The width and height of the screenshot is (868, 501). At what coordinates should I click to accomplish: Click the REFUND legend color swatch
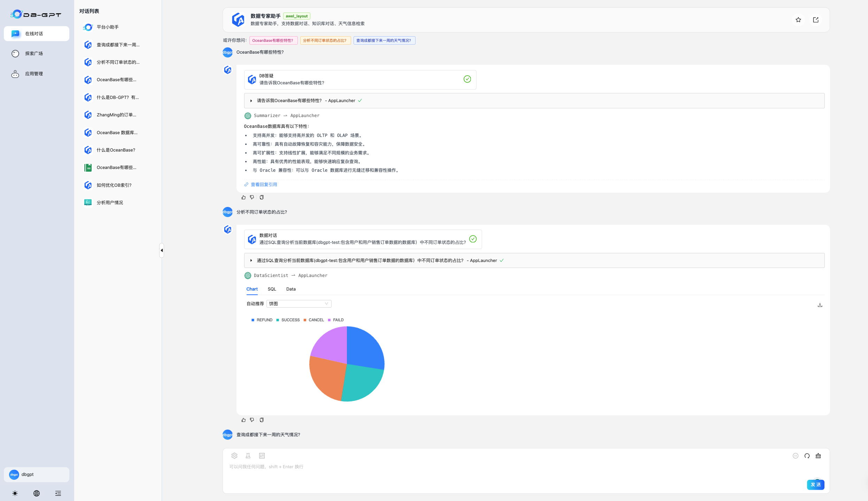(253, 320)
